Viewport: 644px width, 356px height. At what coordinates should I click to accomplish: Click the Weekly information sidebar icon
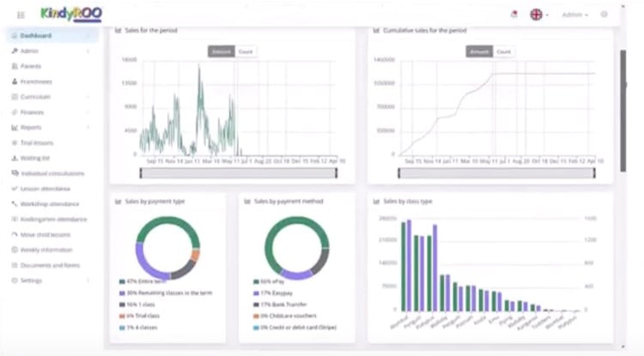[x=15, y=250]
